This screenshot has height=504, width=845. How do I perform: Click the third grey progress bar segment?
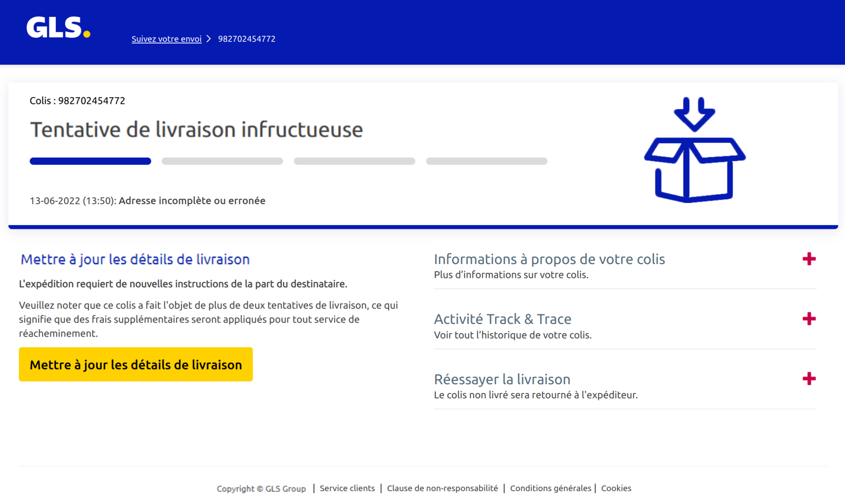pos(354,161)
